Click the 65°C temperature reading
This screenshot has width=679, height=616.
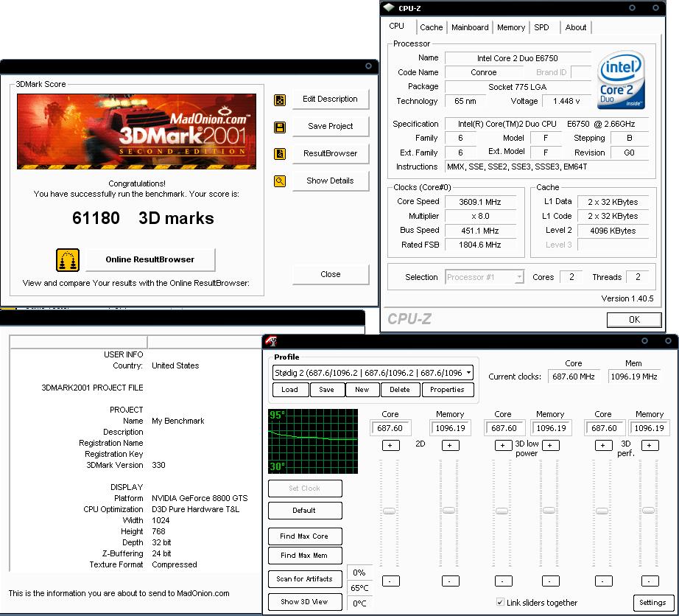pyautogui.click(x=359, y=588)
